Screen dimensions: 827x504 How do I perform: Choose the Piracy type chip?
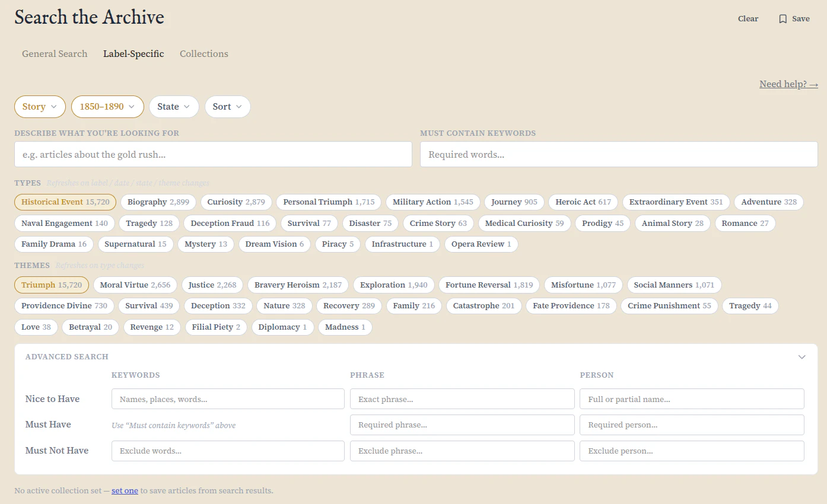point(338,244)
